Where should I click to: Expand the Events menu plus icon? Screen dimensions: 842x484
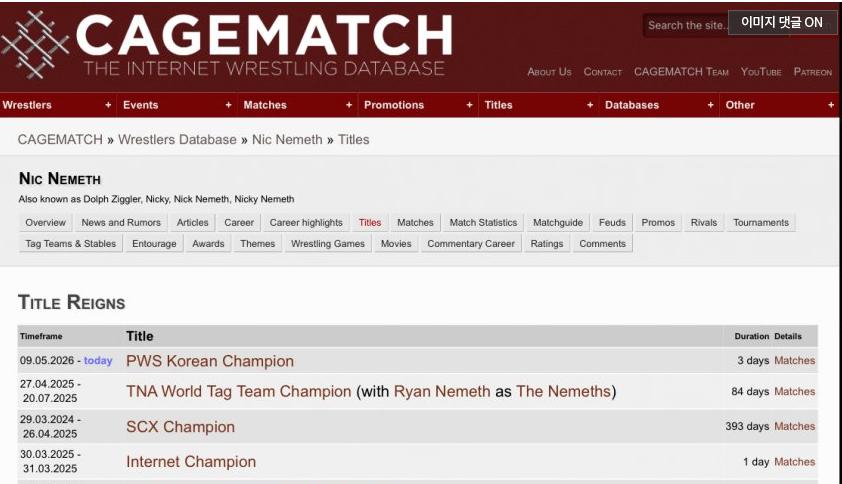point(228,105)
